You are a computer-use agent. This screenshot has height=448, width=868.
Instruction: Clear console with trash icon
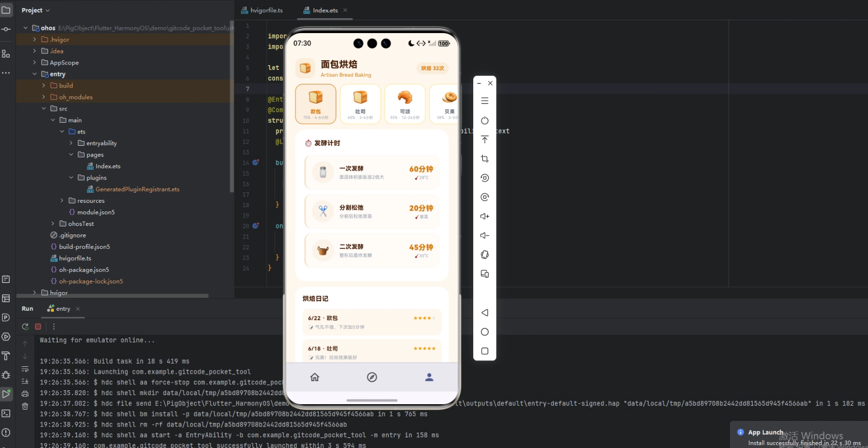(x=25, y=406)
